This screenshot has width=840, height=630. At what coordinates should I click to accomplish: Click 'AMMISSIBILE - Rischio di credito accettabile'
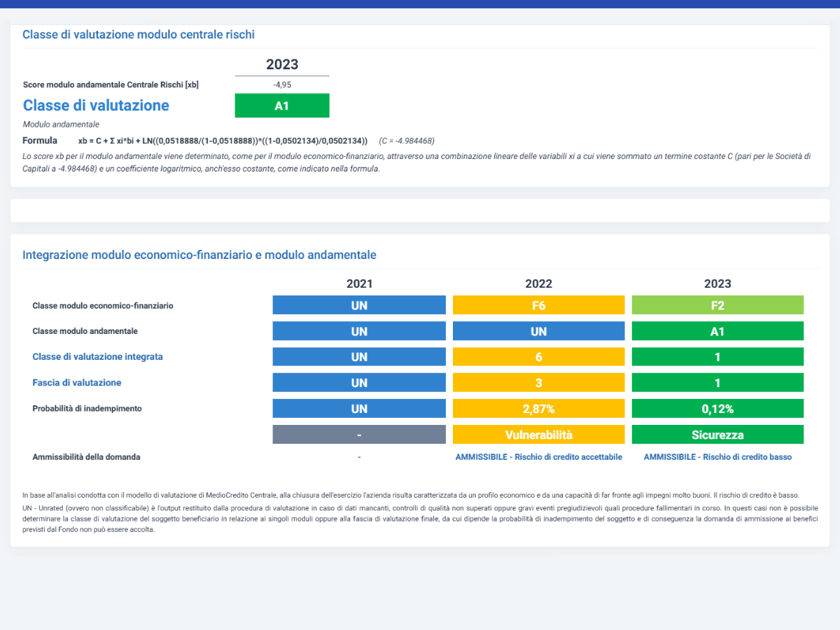pyautogui.click(x=539, y=457)
